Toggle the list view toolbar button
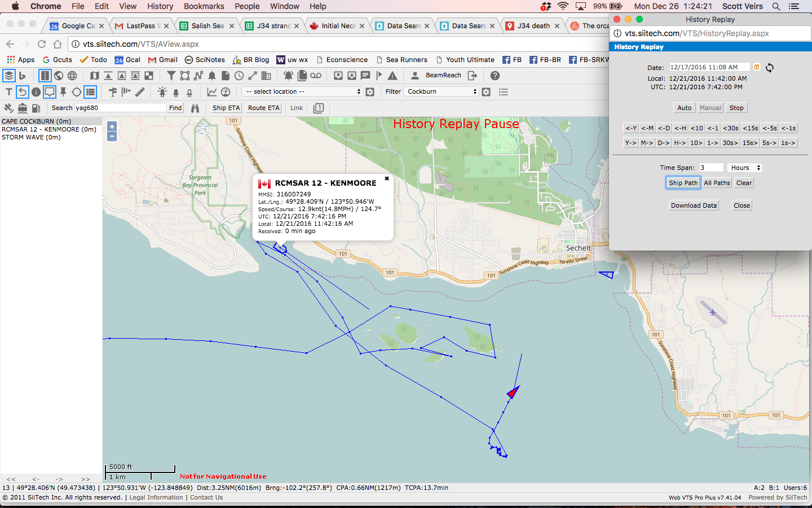This screenshot has height=508, width=812. point(90,91)
